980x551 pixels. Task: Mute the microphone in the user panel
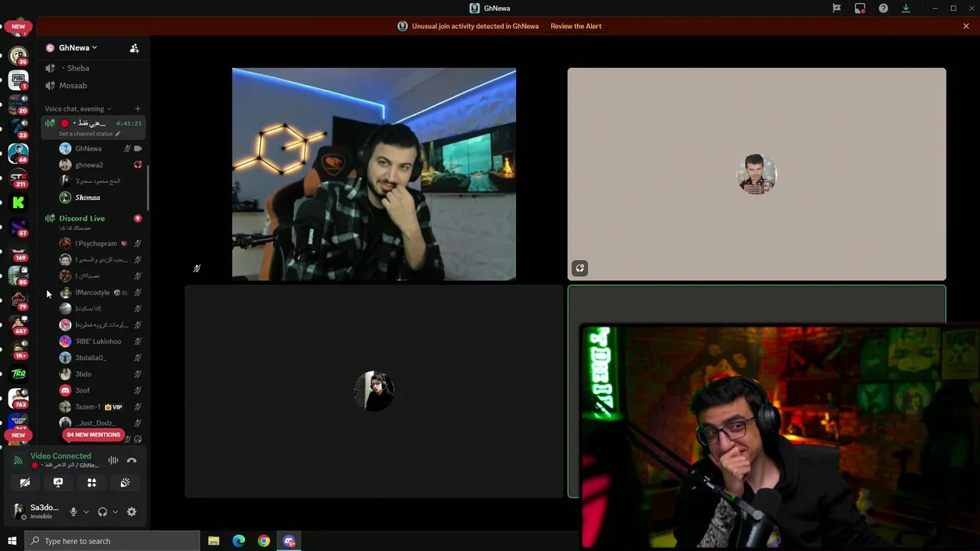point(73,512)
